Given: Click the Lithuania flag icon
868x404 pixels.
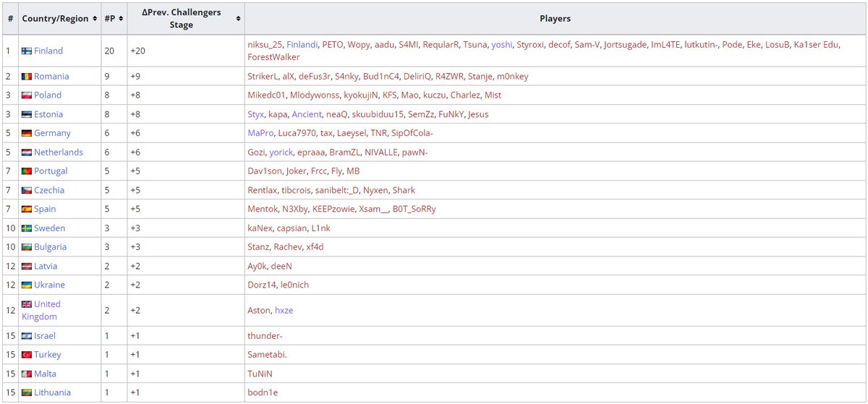Looking at the screenshot, I should [x=27, y=393].
